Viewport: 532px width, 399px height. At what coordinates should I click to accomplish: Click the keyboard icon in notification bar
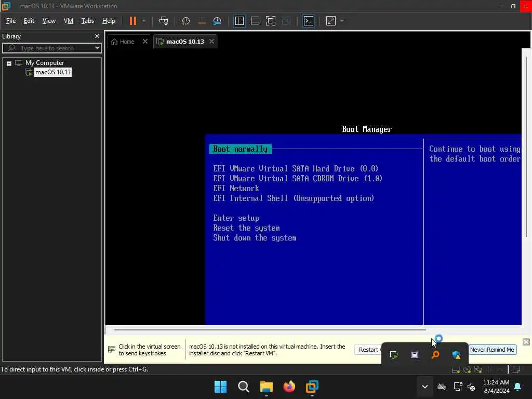click(112, 350)
